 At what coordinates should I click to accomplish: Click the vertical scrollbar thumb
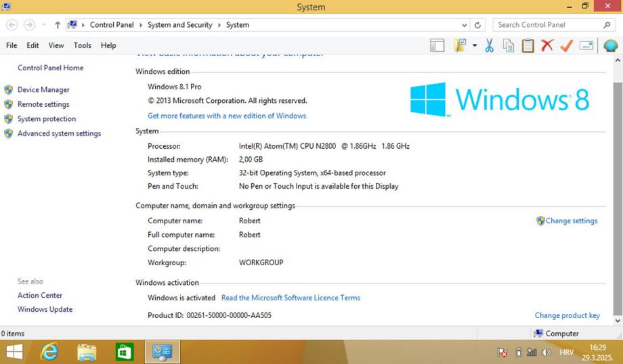[618, 198]
